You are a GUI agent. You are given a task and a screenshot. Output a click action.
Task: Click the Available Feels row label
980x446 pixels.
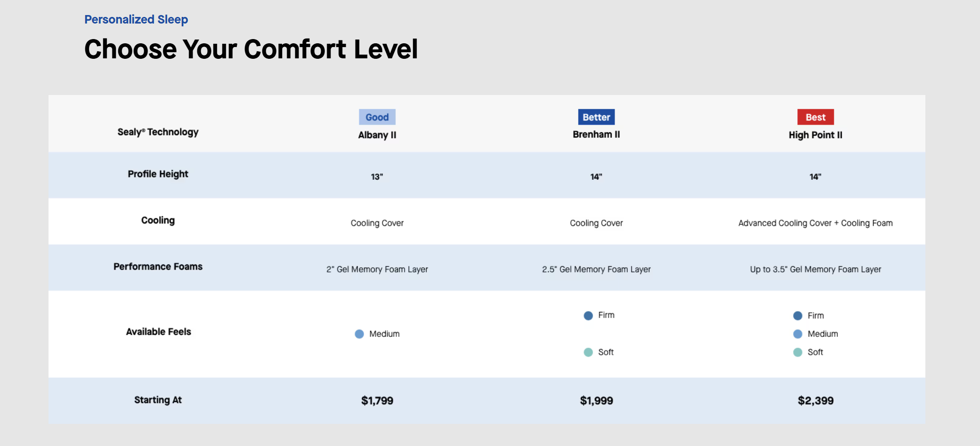click(x=158, y=332)
